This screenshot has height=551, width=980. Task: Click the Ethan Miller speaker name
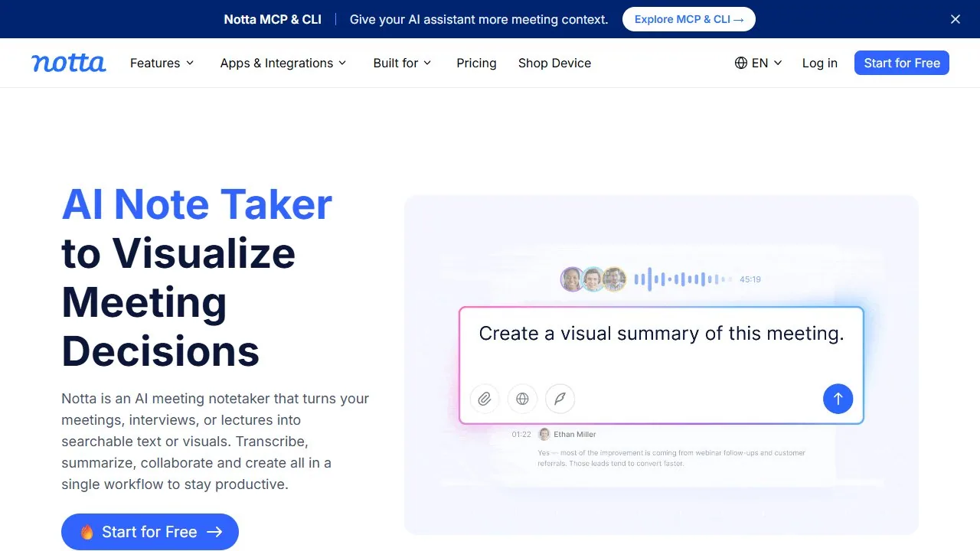pos(575,434)
